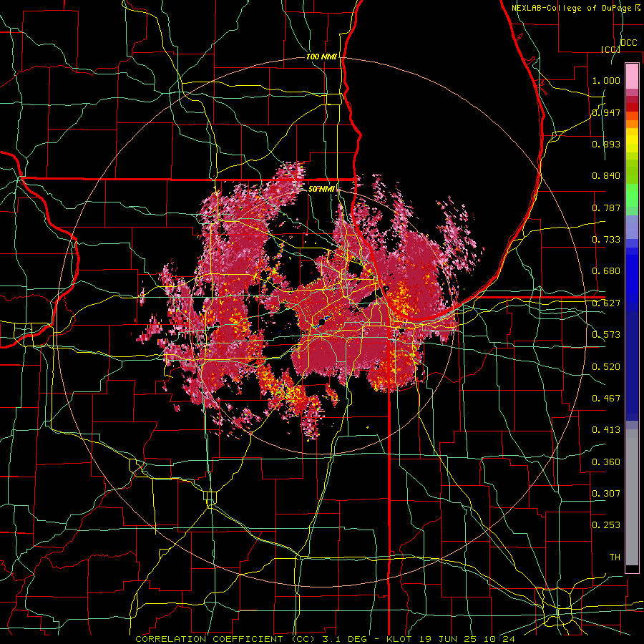Click the DCC label above the legend

coord(628,43)
